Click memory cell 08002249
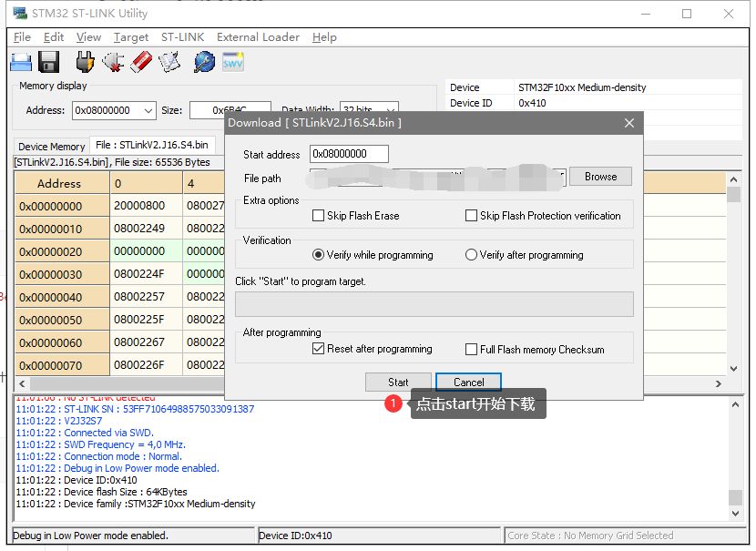The width and height of the screenshot is (756, 551). pos(146,229)
